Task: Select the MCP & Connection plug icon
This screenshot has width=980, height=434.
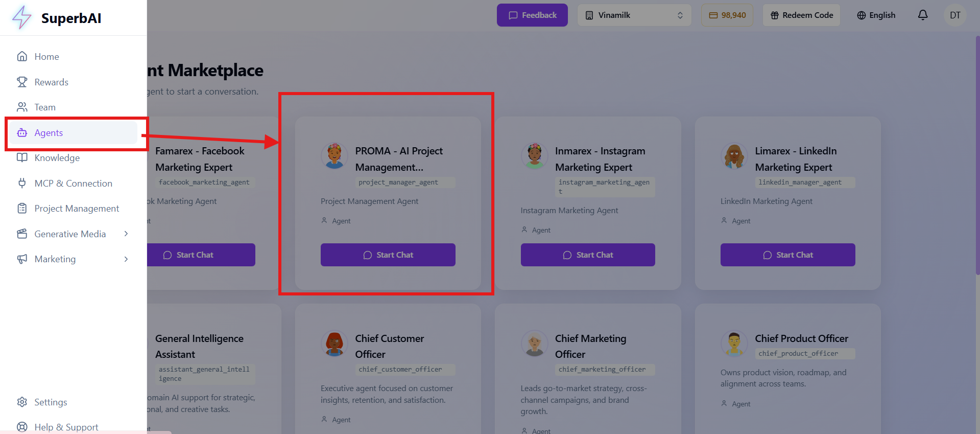Action: (x=22, y=183)
